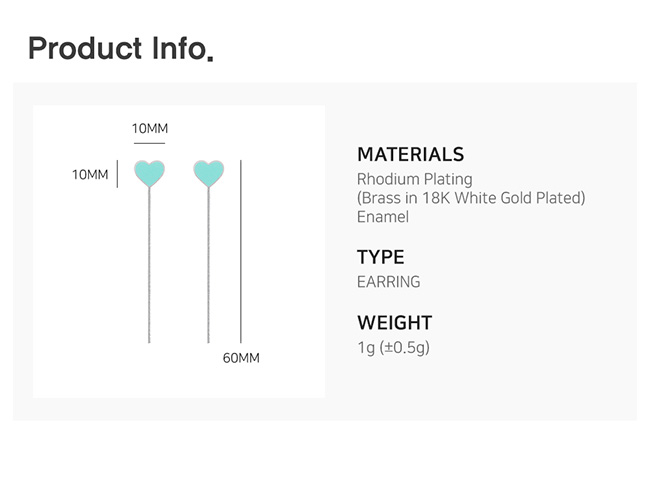
Task: Click Brass in 18K White Gold Plated text
Action: (471, 198)
